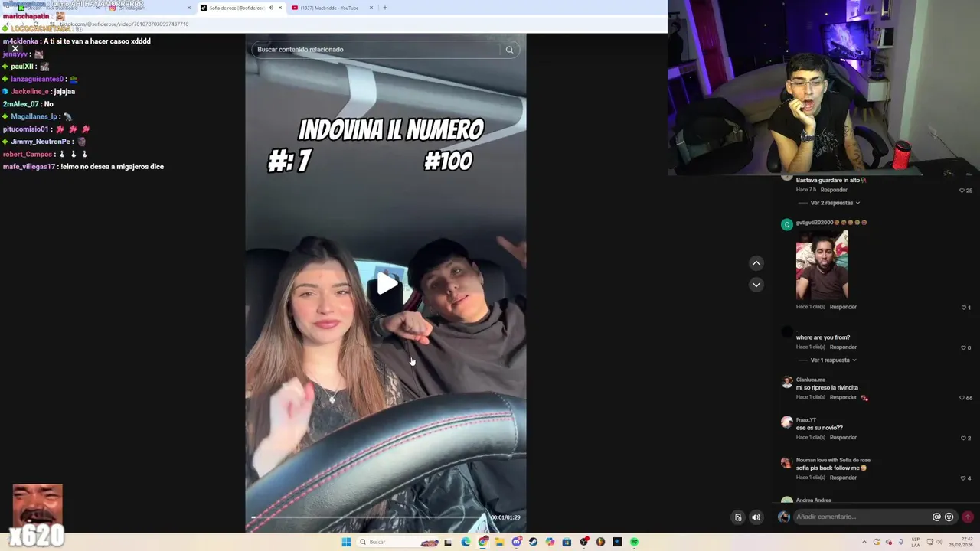Image resolution: width=980 pixels, height=551 pixels.
Task: Open the Windows Start menu
Action: 346,542
